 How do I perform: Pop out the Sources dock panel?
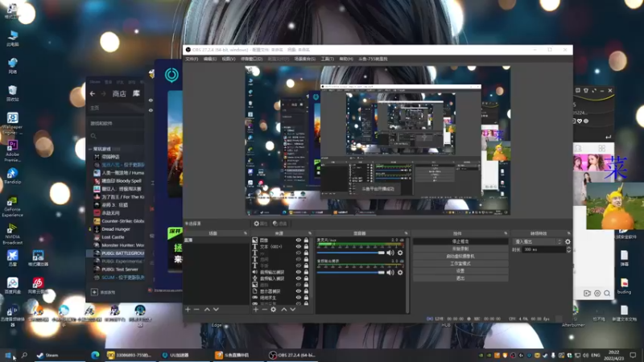coord(310,233)
